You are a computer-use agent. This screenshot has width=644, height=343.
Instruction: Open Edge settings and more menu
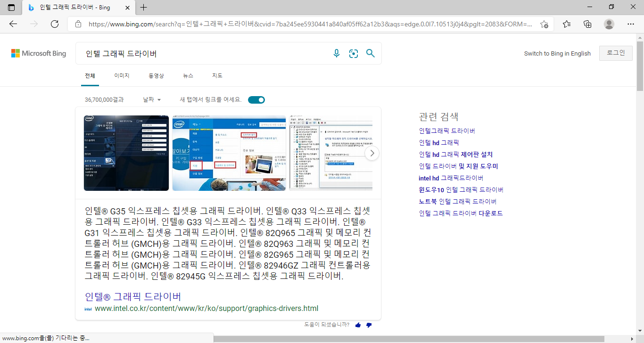point(631,24)
